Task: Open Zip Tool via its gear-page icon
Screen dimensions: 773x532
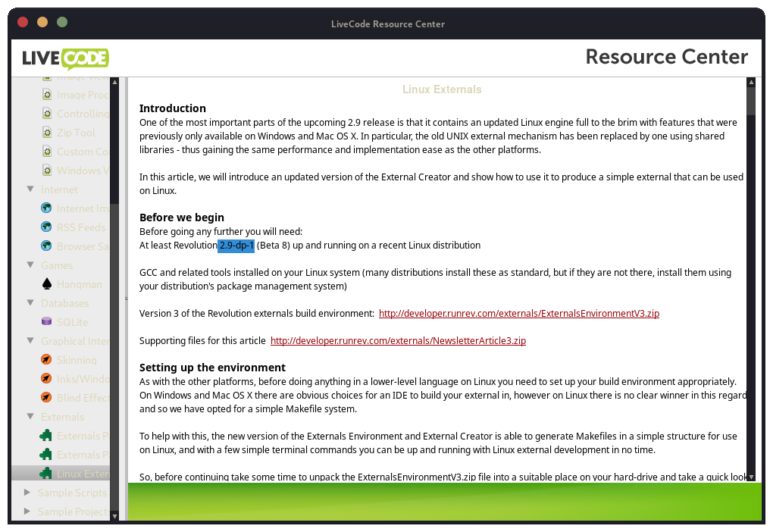Action: (47, 133)
